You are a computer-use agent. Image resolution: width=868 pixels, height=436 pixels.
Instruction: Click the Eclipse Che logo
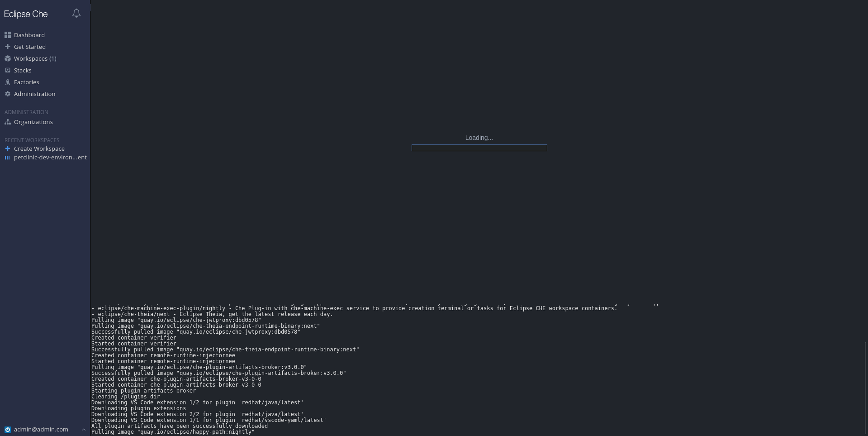point(26,14)
